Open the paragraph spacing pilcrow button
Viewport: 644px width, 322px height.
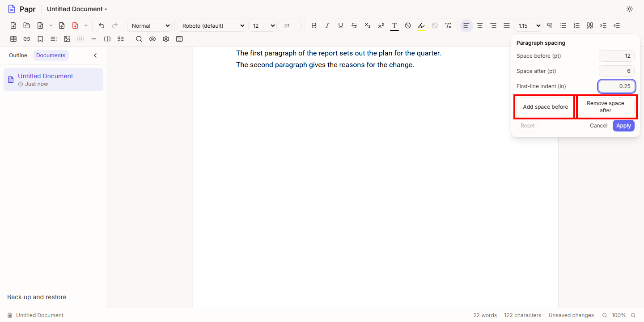click(550, 25)
